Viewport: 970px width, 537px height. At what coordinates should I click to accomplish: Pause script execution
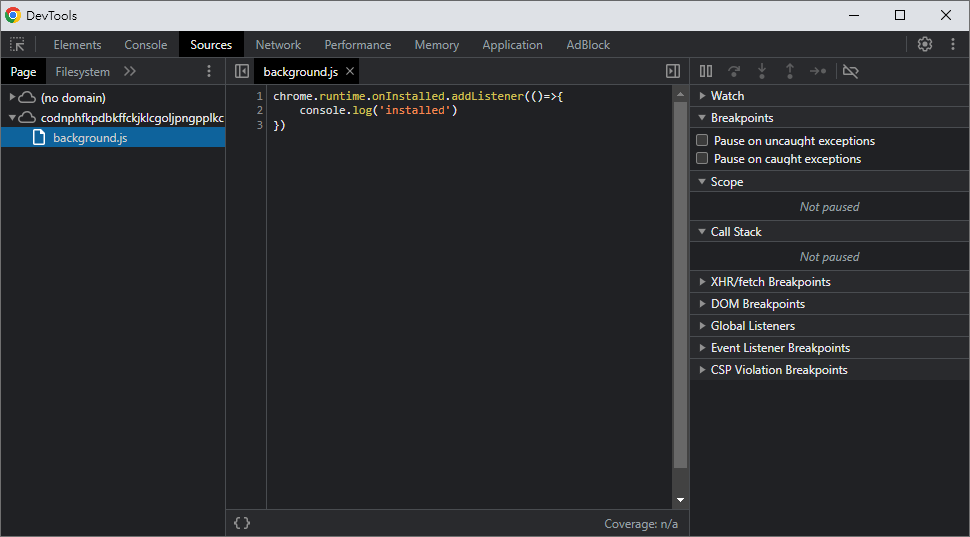coord(706,72)
